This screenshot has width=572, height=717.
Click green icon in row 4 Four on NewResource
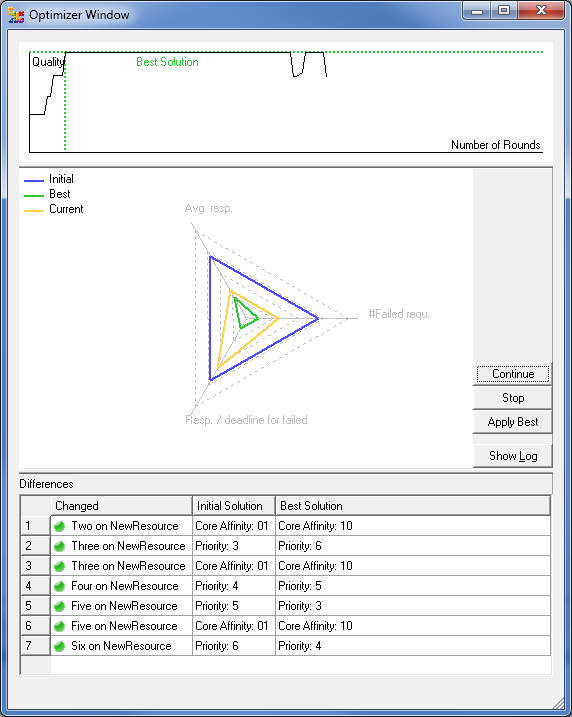pyautogui.click(x=59, y=586)
